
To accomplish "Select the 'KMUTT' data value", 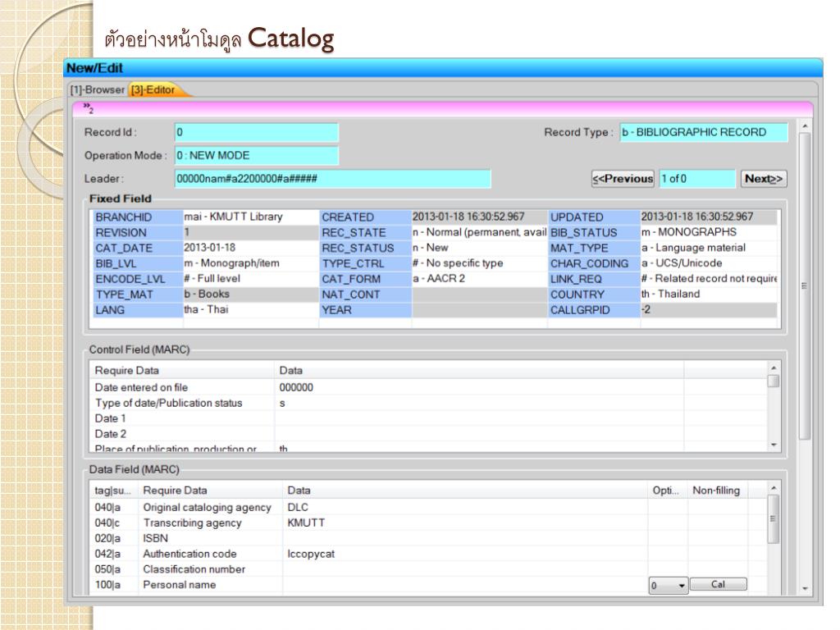I will (306, 523).
